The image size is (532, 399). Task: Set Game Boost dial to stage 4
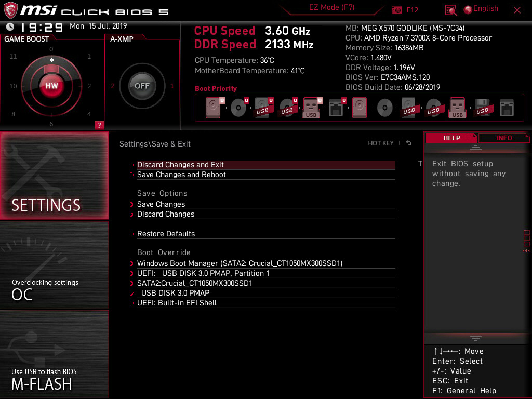tap(89, 114)
